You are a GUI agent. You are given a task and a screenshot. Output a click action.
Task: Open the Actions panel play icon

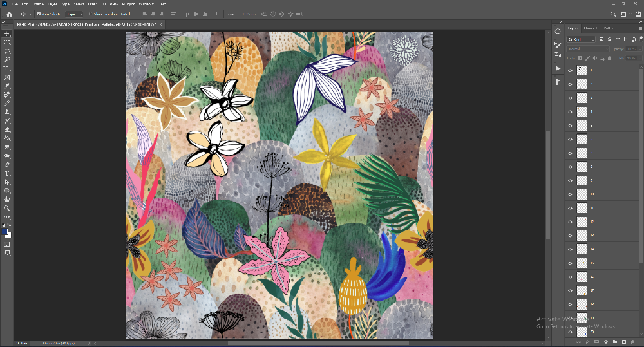[558, 68]
